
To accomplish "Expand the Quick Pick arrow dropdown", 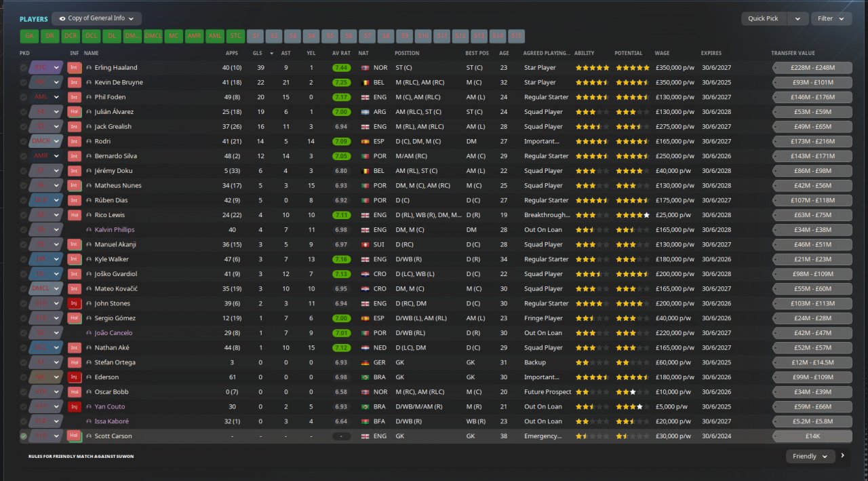I will click(798, 18).
